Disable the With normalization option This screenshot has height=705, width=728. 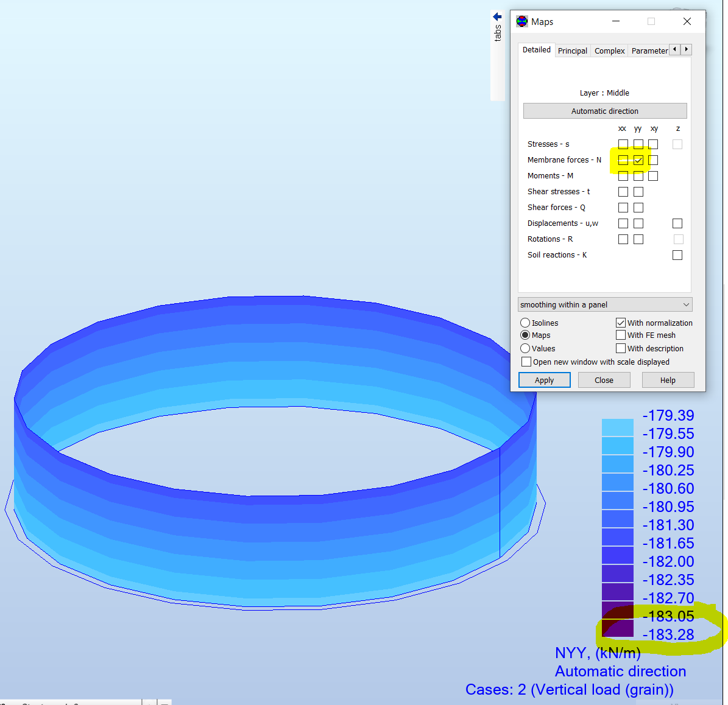(x=621, y=323)
